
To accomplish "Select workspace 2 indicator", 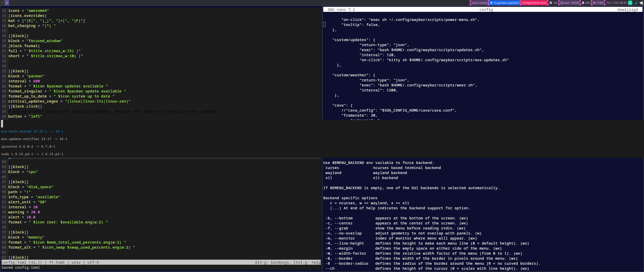I will click(x=7, y=3).
